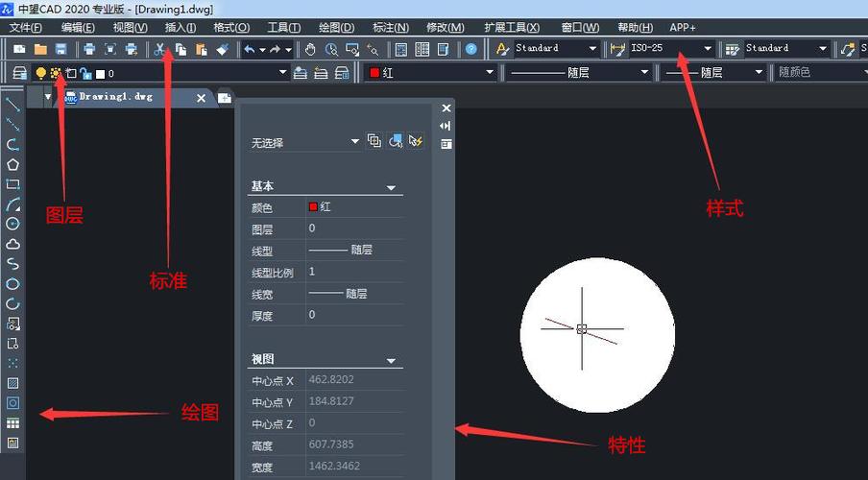The image size is (868, 480).
Task: Open the layer selection dropdown
Action: (283, 73)
